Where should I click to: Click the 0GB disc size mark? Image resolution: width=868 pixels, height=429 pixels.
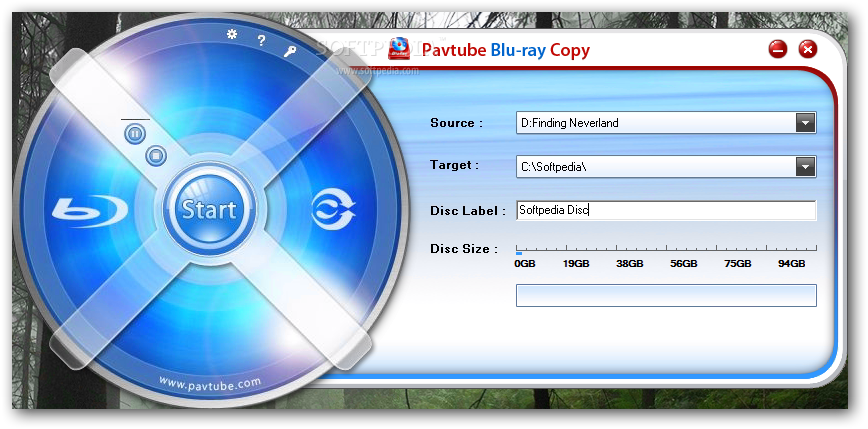tap(525, 264)
